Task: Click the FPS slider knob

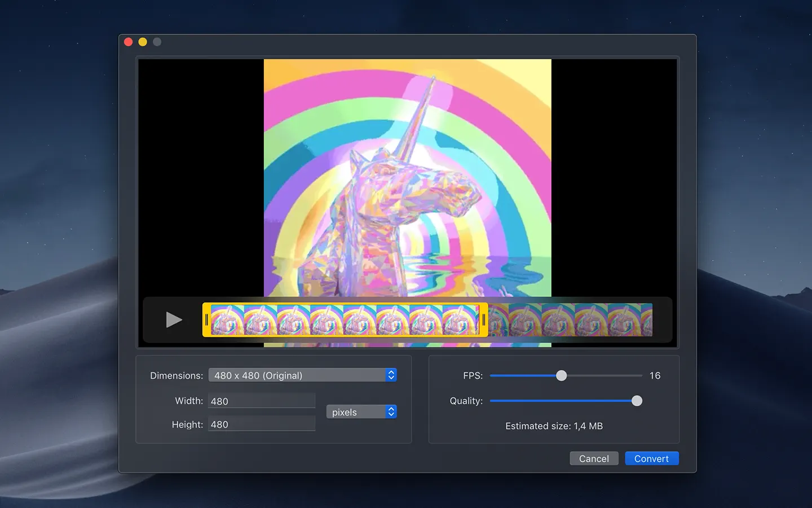Action: click(x=561, y=376)
